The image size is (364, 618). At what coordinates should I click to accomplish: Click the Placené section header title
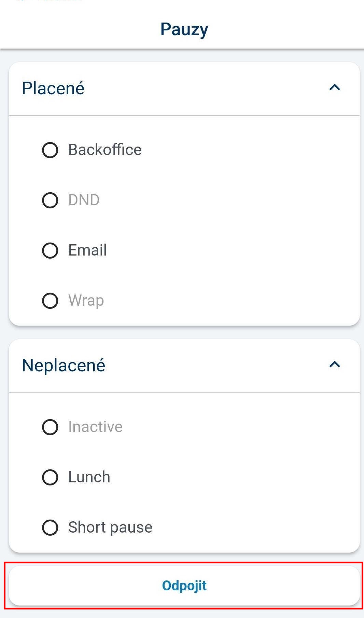(x=53, y=88)
